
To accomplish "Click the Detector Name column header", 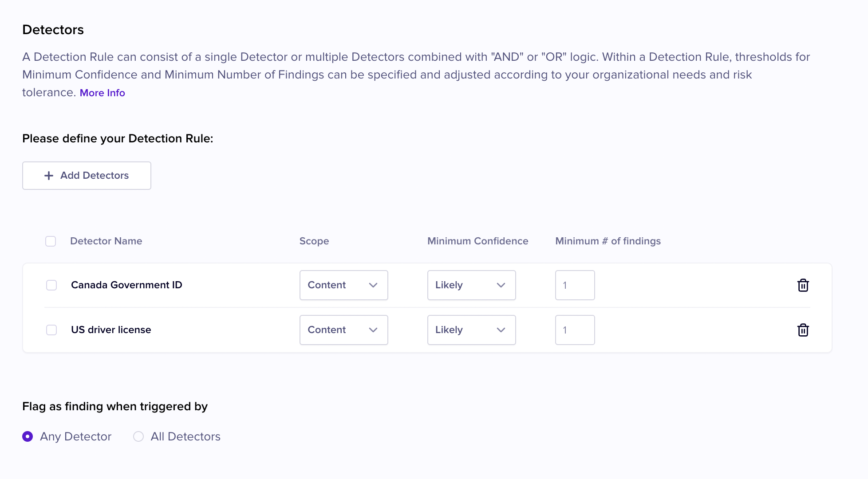I will tap(106, 241).
